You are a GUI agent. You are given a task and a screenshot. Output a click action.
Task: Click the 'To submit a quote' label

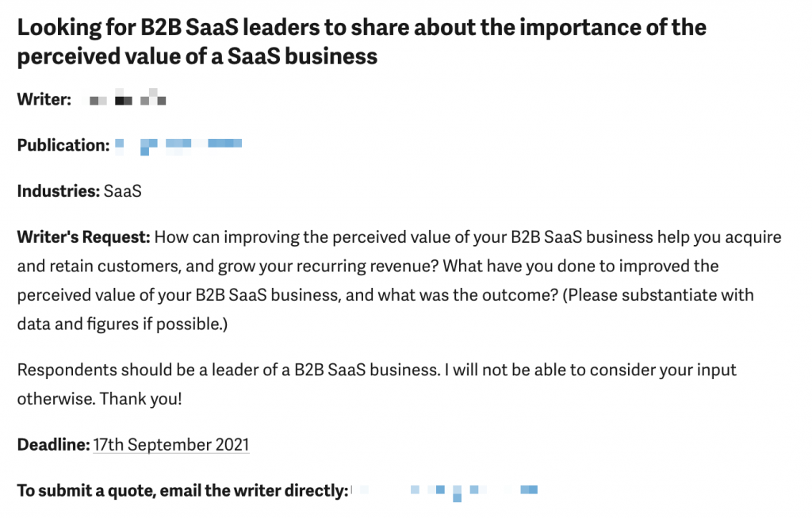point(182,490)
